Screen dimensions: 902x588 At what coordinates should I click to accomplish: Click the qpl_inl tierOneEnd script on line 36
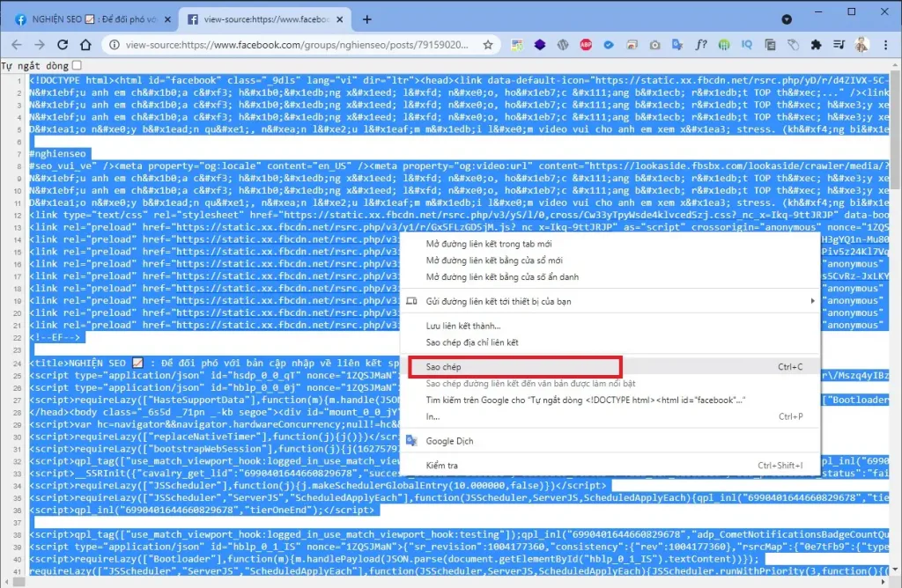tap(202, 510)
